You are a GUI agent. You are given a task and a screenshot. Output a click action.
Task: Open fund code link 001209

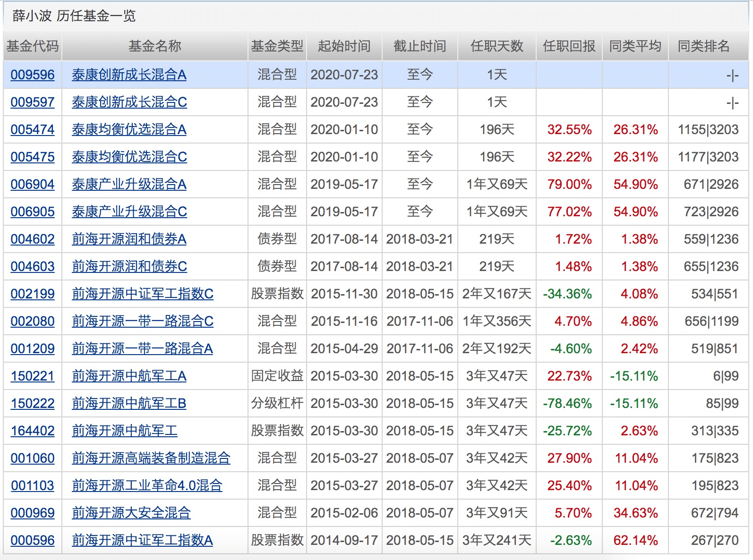tap(33, 348)
